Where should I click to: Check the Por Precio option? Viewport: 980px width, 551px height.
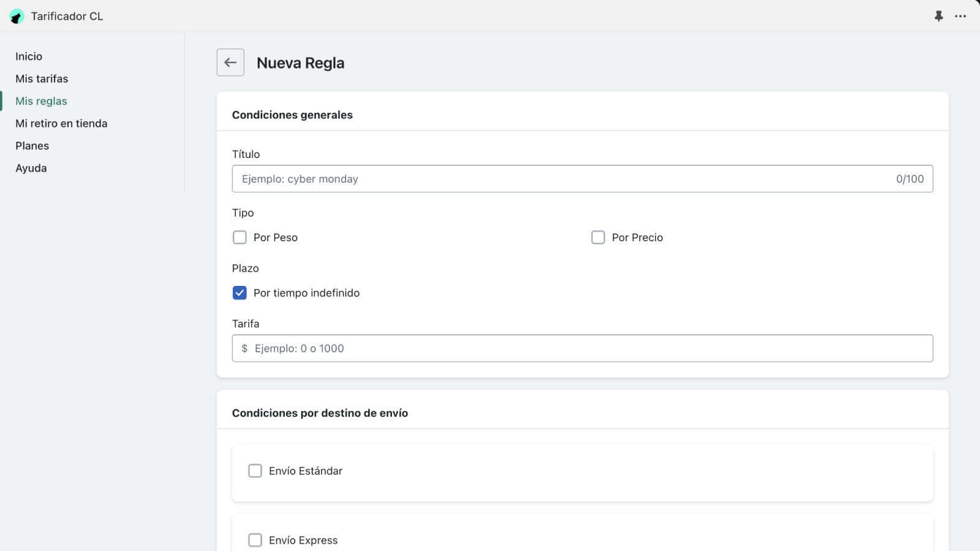(x=598, y=238)
